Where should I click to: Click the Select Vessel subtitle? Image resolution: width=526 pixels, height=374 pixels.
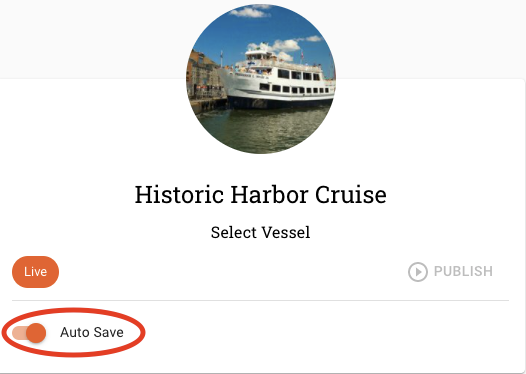[x=260, y=232]
